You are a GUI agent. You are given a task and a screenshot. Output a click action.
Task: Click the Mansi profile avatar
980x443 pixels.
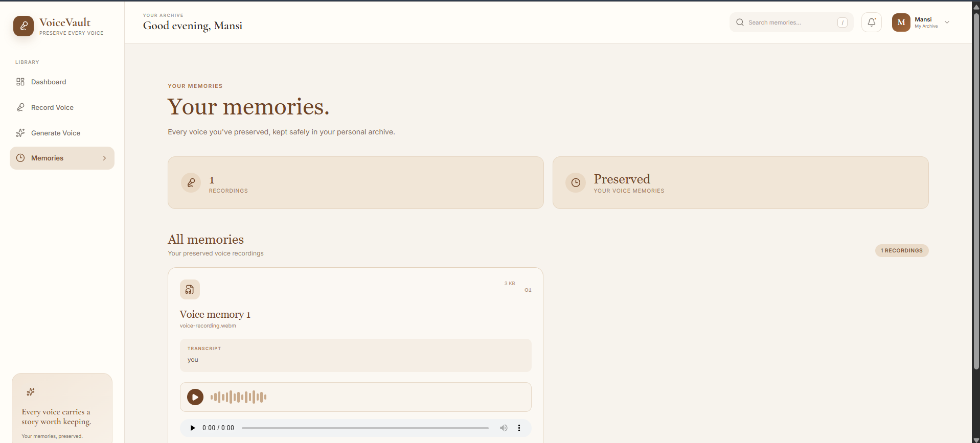[x=901, y=22]
